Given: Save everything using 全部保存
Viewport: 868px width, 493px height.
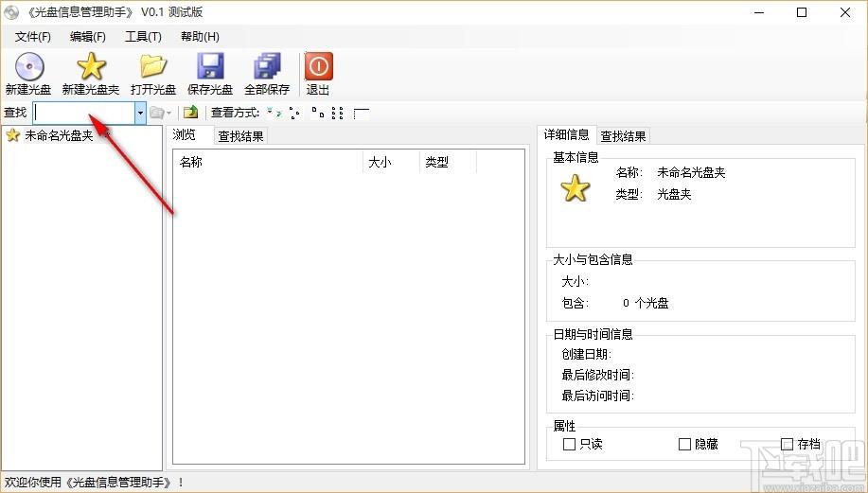Looking at the screenshot, I should pyautogui.click(x=267, y=74).
